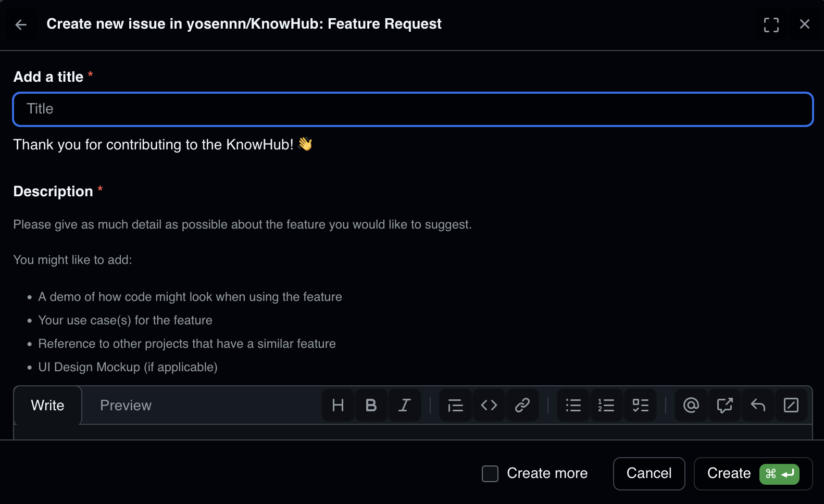Insert a heading in the description

click(338, 405)
